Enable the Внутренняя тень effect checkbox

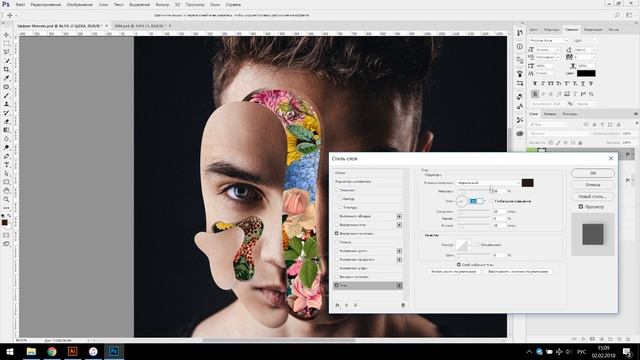click(x=337, y=225)
